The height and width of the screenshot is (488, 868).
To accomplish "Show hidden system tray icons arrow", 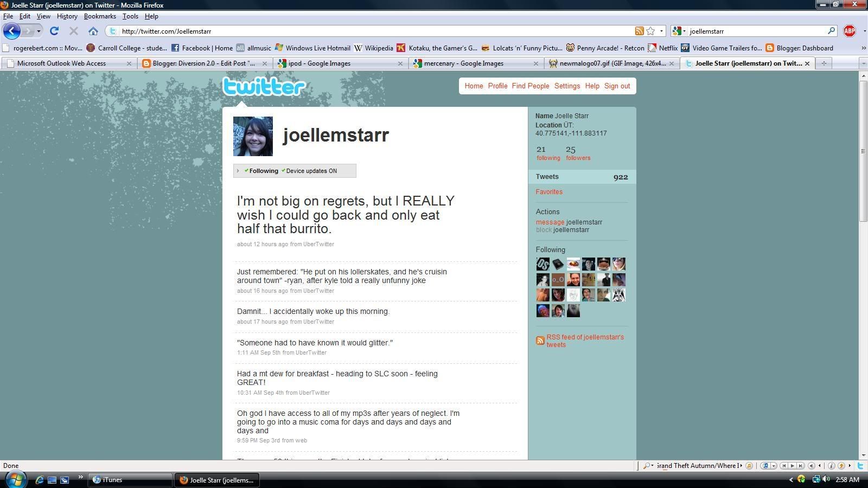I will click(790, 479).
